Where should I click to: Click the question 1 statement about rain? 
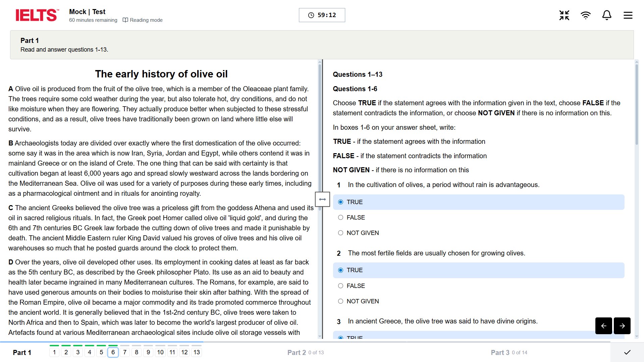click(x=444, y=185)
